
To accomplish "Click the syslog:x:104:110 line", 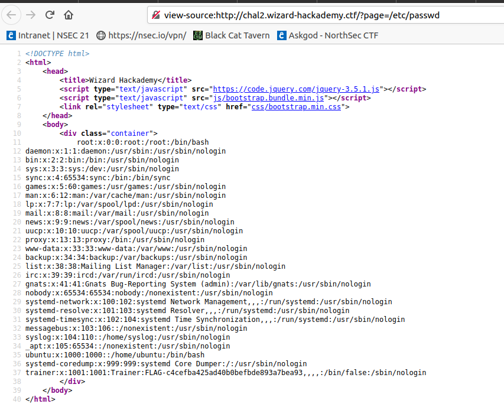I will (x=128, y=337).
